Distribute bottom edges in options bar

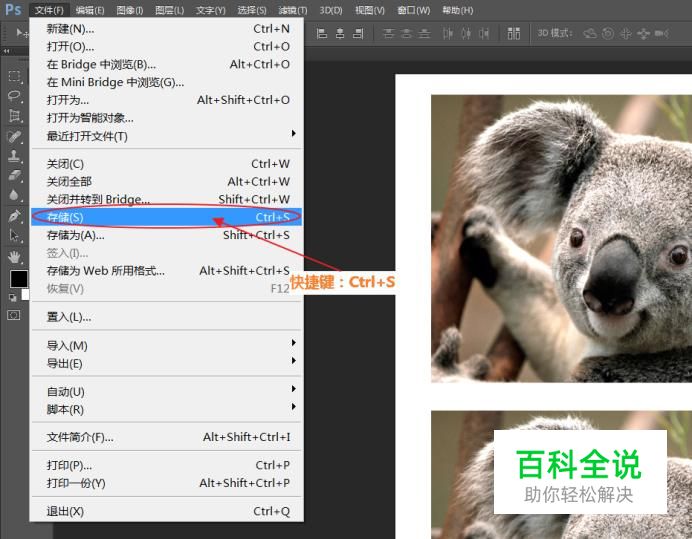(x=424, y=33)
